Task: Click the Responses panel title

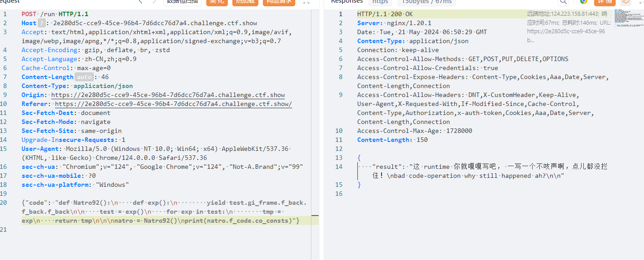Action: 346,1
